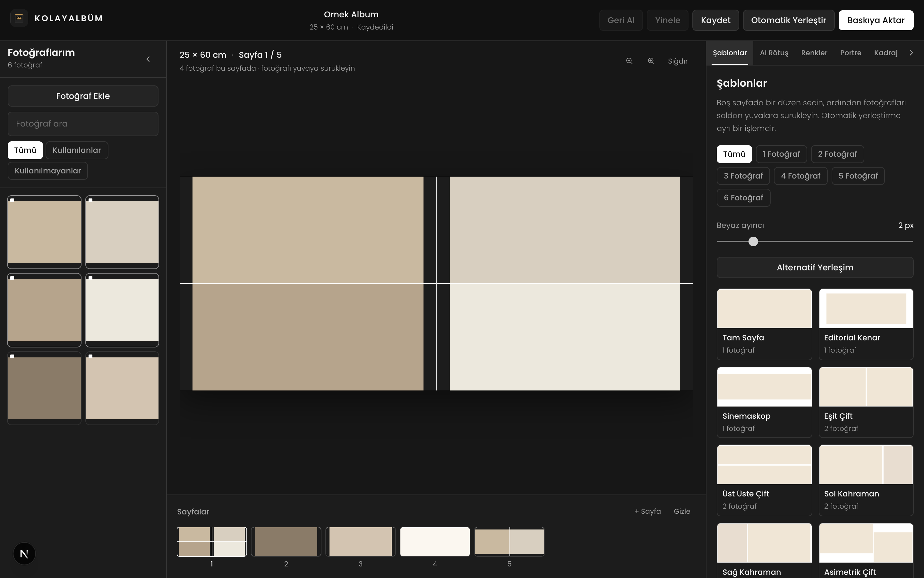Switch to the Kadraj tab
This screenshot has width=924, height=578.
click(886, 53)
